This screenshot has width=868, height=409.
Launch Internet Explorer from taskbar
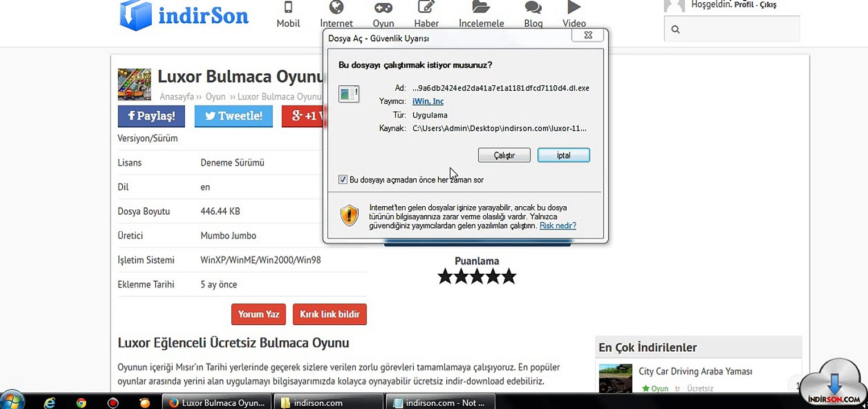click(x=50, y=403)
